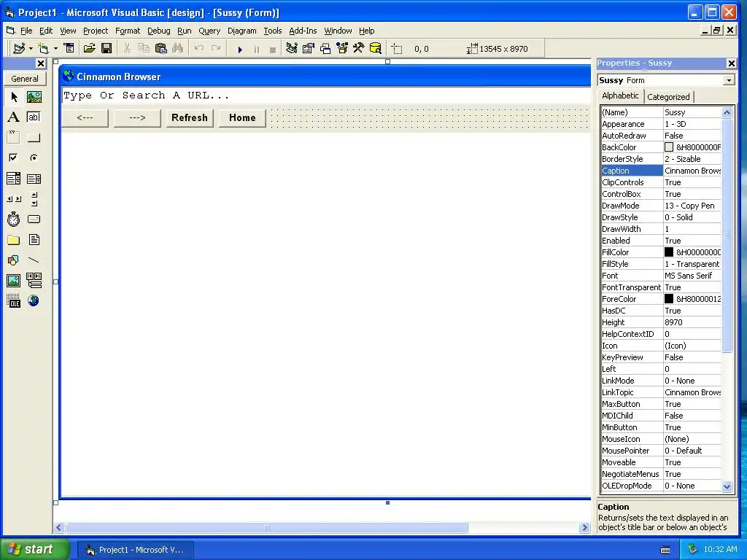Screen dimensions: 747x560
Task: Open the Diagram menu
Action: tap(242, 31)
